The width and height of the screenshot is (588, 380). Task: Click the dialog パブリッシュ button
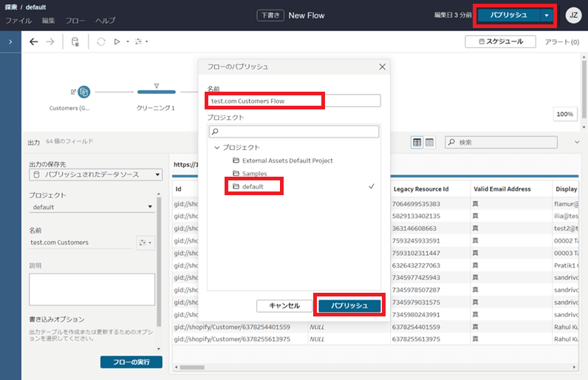click(x=349, y=306)
